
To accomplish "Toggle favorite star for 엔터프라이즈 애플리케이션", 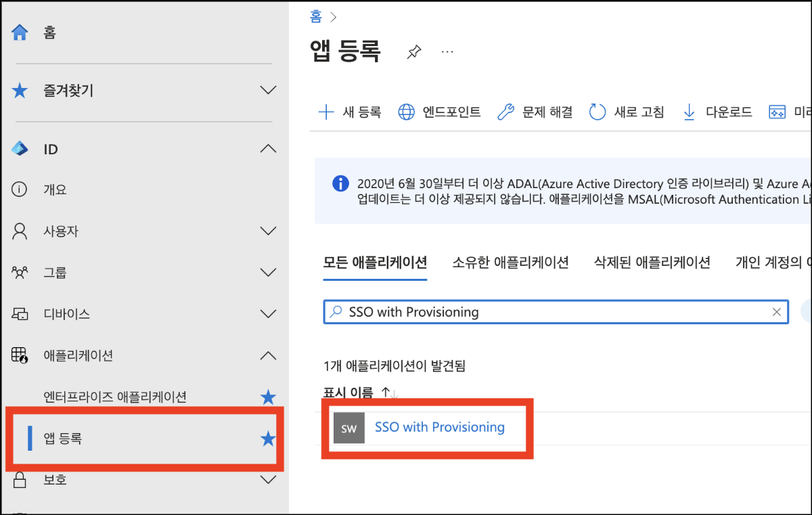I will [269, 397].
